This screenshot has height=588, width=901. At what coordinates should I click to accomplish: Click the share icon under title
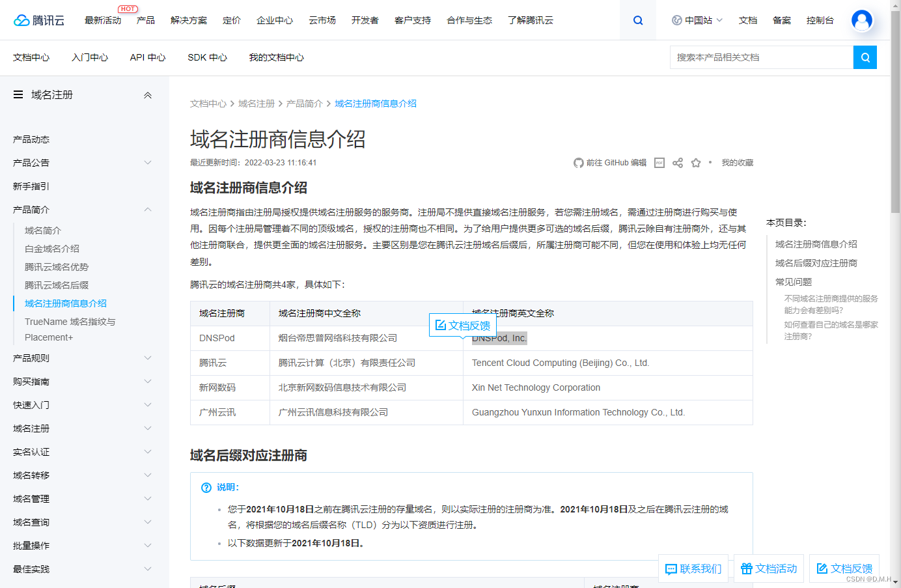click(678, 163)
